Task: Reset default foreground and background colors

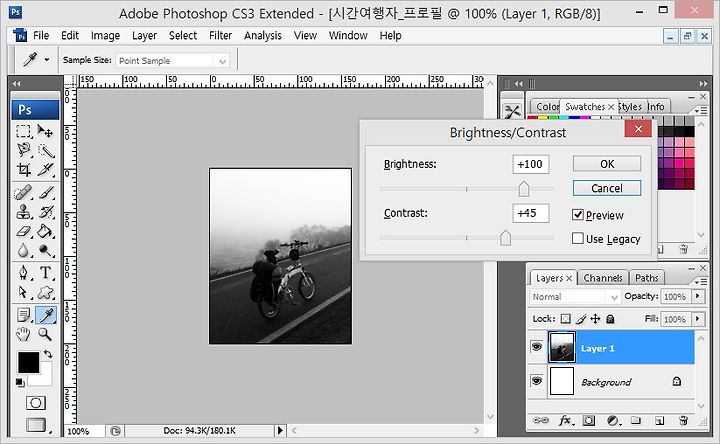Action: point(20,382)
